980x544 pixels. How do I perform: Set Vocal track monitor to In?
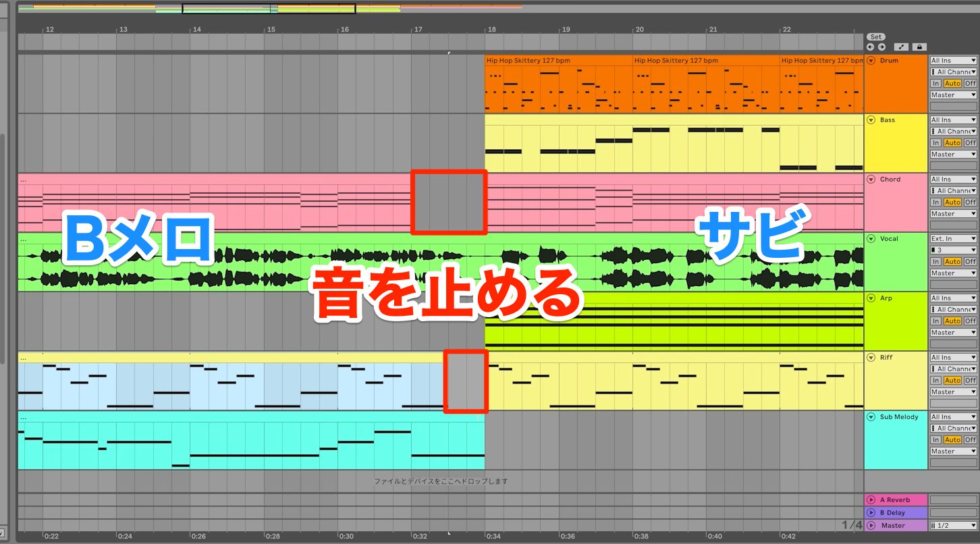click(935, 262)
